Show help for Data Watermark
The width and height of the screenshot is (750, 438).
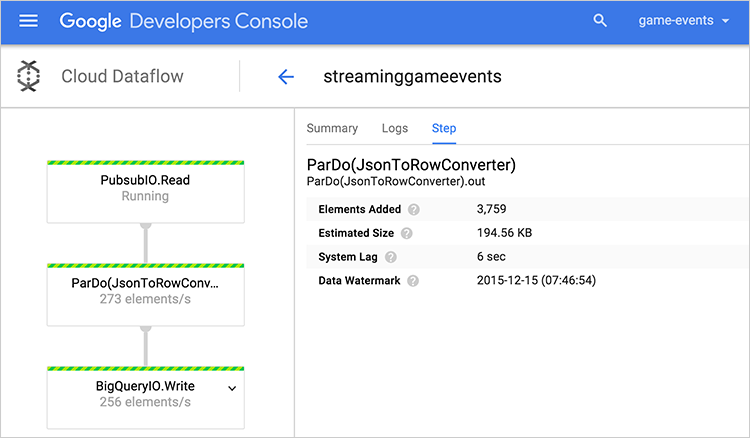(413, 281)
